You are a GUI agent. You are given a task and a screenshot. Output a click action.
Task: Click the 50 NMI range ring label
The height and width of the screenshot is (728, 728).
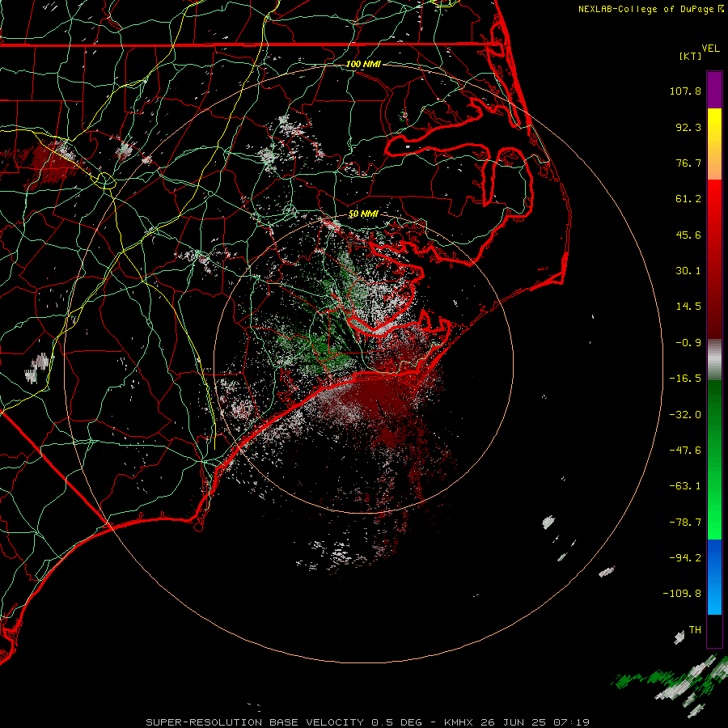point(363,214)
